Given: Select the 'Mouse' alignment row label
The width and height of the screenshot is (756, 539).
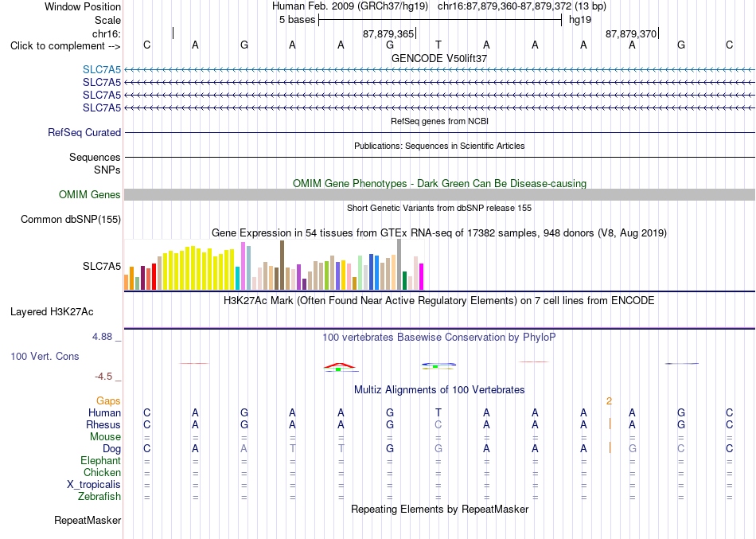Looking at the screenshot, I should tap(105, 437).
